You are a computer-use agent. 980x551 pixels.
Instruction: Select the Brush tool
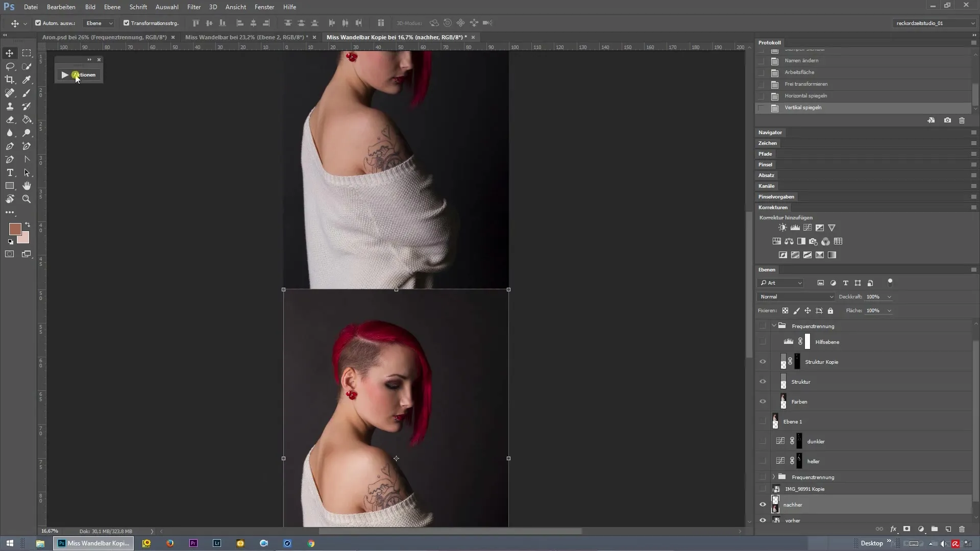click(x=27, y=93)
